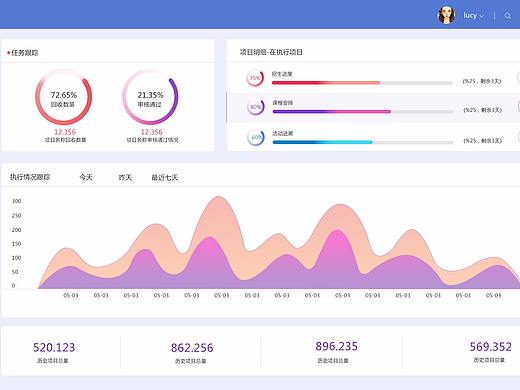The width and height of the screenshot is (520, 390).
Task: Click the 50 y-axis label
Action: pyautogui.click(x=15, y=272)
